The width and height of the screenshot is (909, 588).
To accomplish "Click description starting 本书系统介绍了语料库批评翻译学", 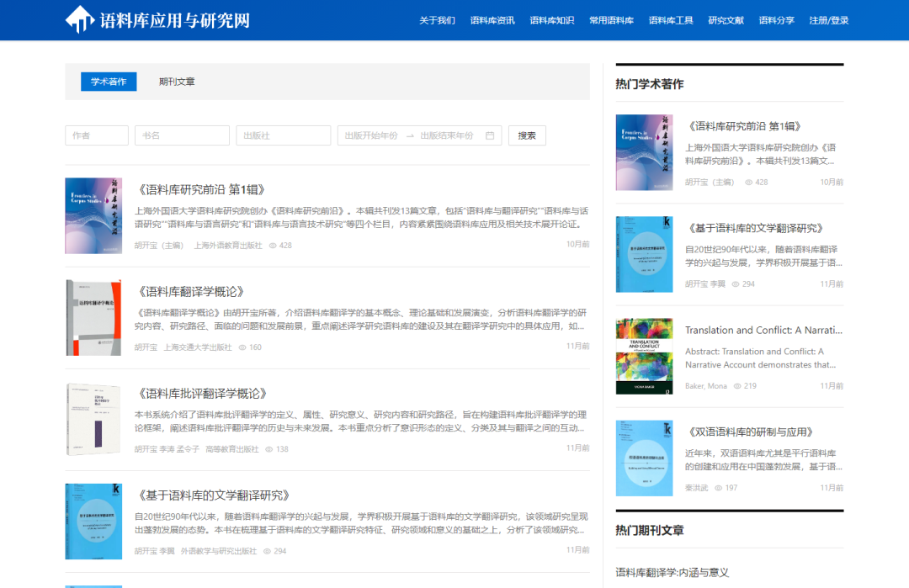I will click(360, 421).
